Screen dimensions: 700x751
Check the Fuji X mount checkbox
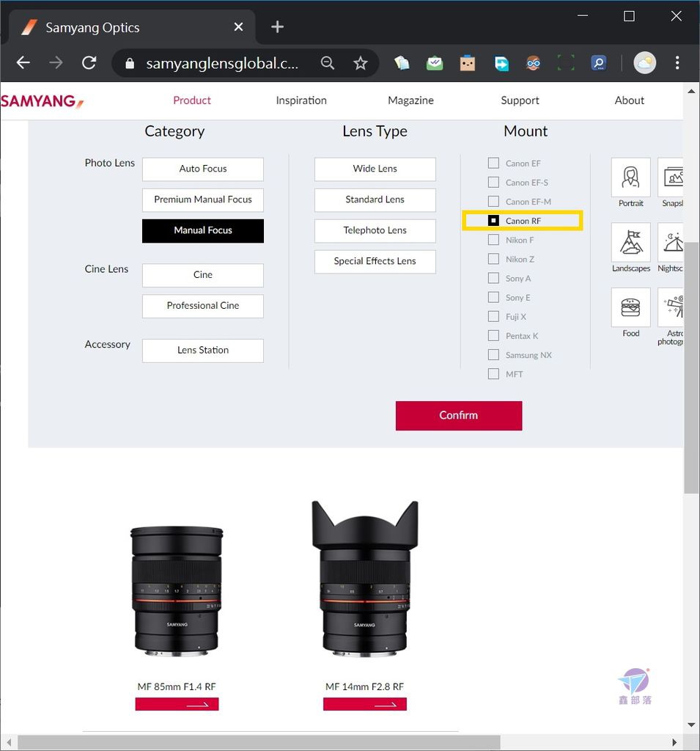[493, 317]
